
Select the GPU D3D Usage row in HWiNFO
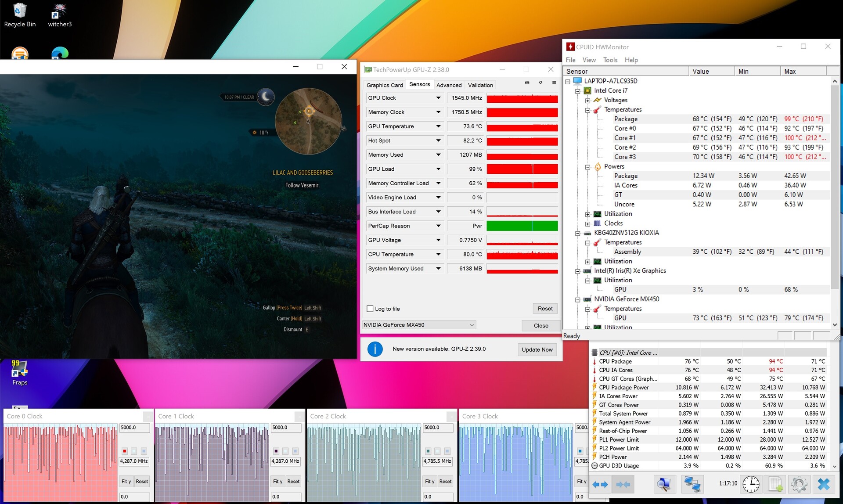[709, 466]
